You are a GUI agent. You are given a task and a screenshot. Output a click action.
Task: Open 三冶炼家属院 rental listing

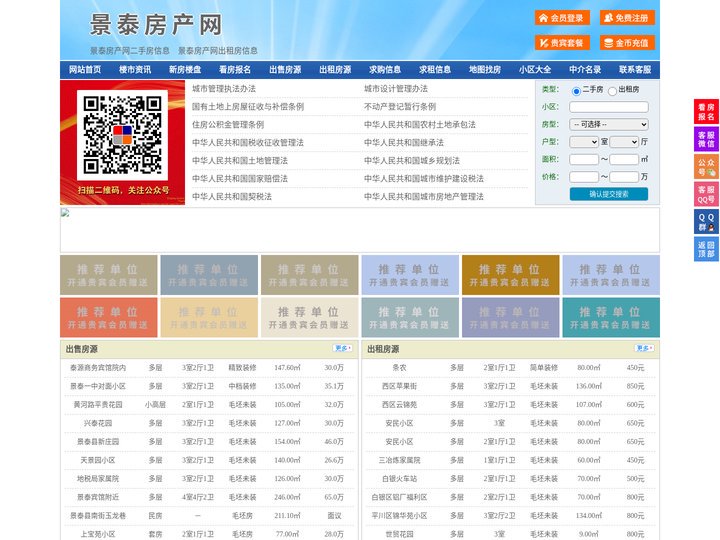pos(399,460)
